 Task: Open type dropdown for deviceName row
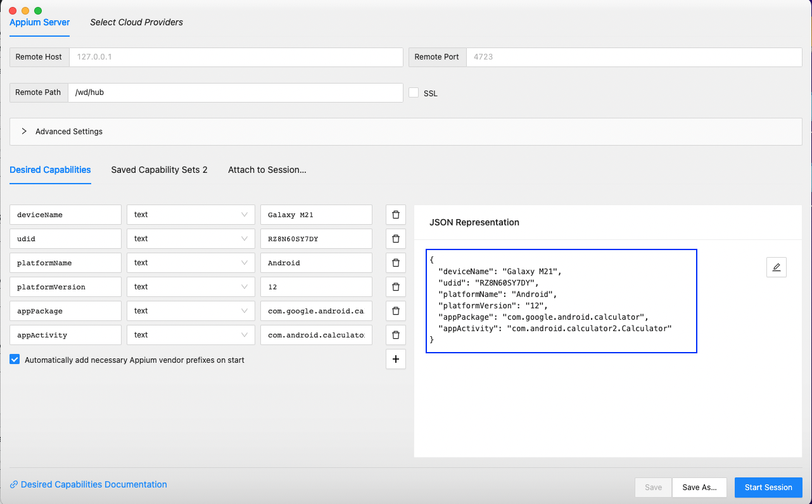coord(191,215)
